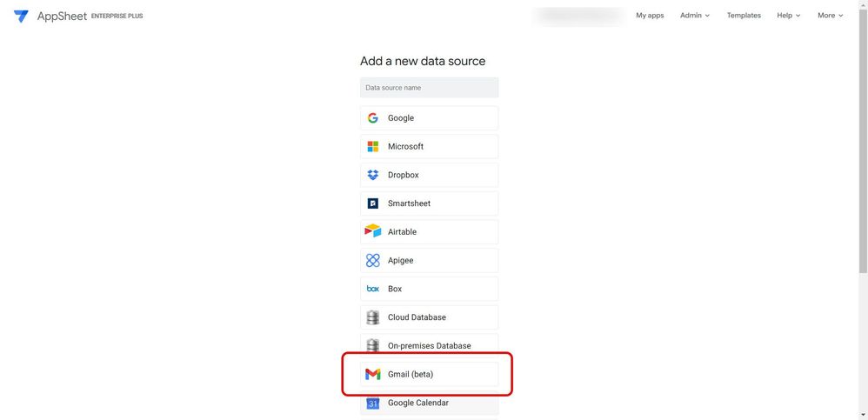Select the On-premises Database option
The image size is (868, 420).
coord(429,346)
